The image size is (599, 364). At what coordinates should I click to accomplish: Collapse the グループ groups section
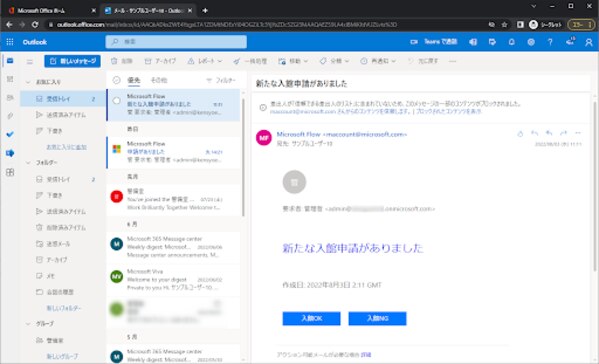[x=28, y=324]
